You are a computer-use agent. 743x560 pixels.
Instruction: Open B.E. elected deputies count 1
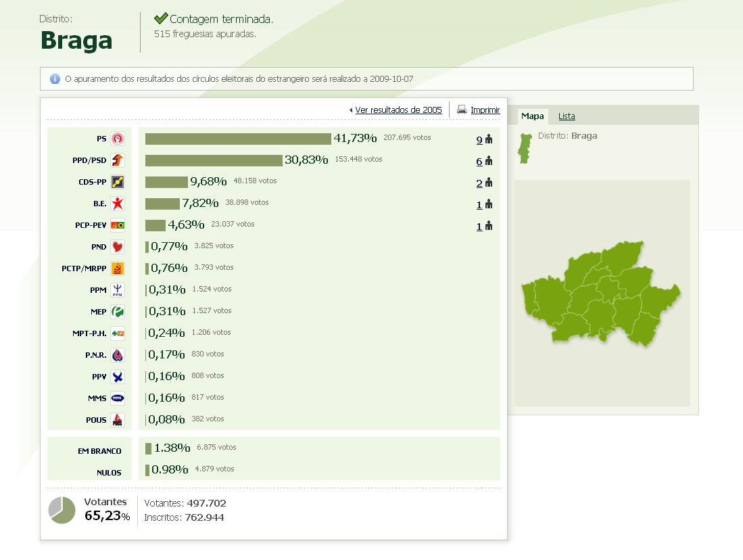pyautogui.click(x=479, y=205)
